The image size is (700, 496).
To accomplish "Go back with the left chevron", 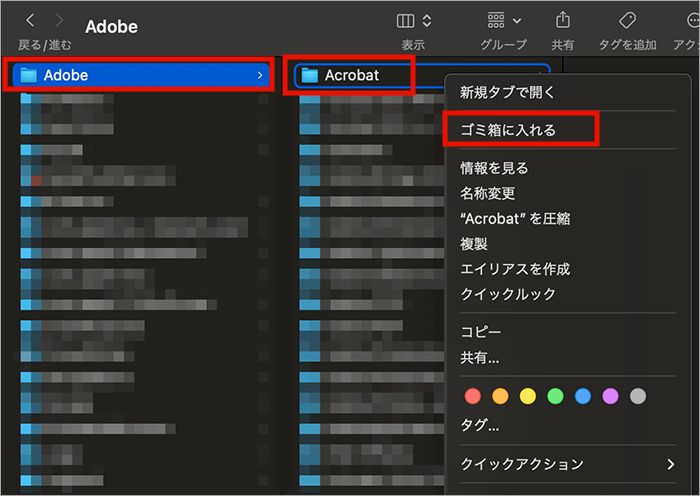I will [x=30, y=20].
